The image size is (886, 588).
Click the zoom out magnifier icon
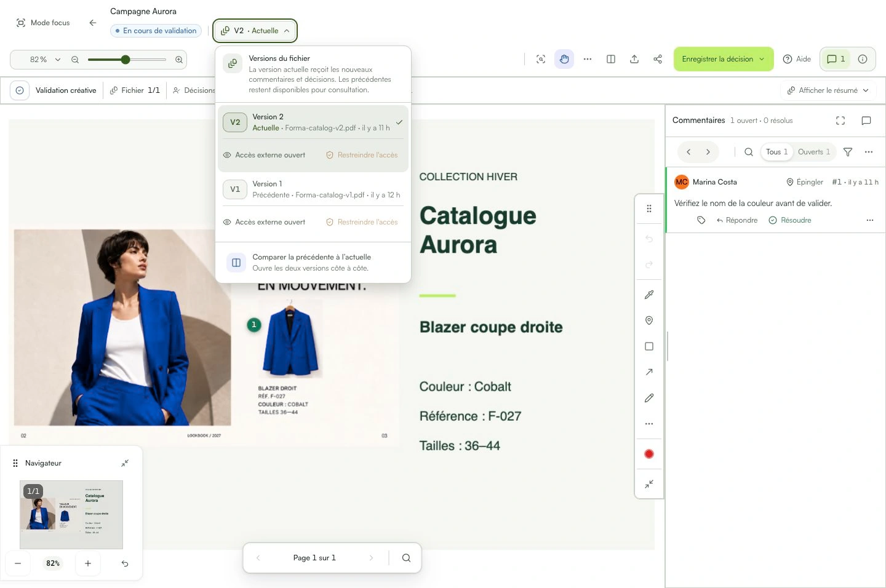click(x=75, y=60)
